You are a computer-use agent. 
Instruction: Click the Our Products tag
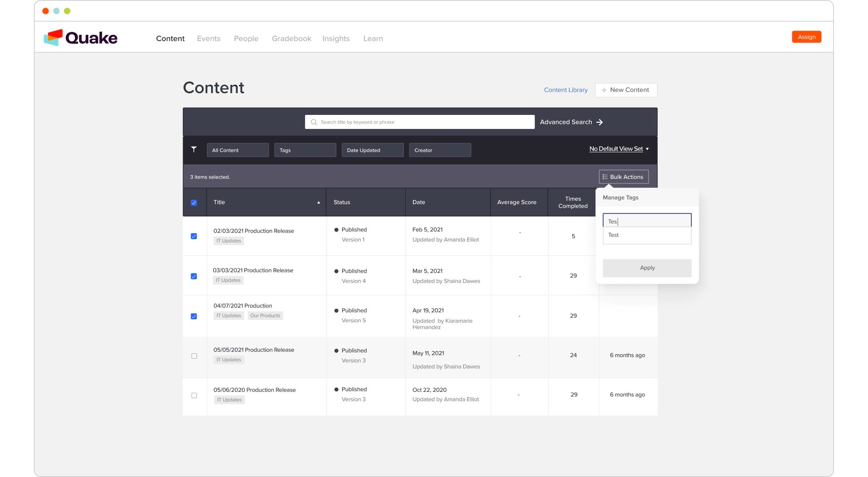point(265,315)
